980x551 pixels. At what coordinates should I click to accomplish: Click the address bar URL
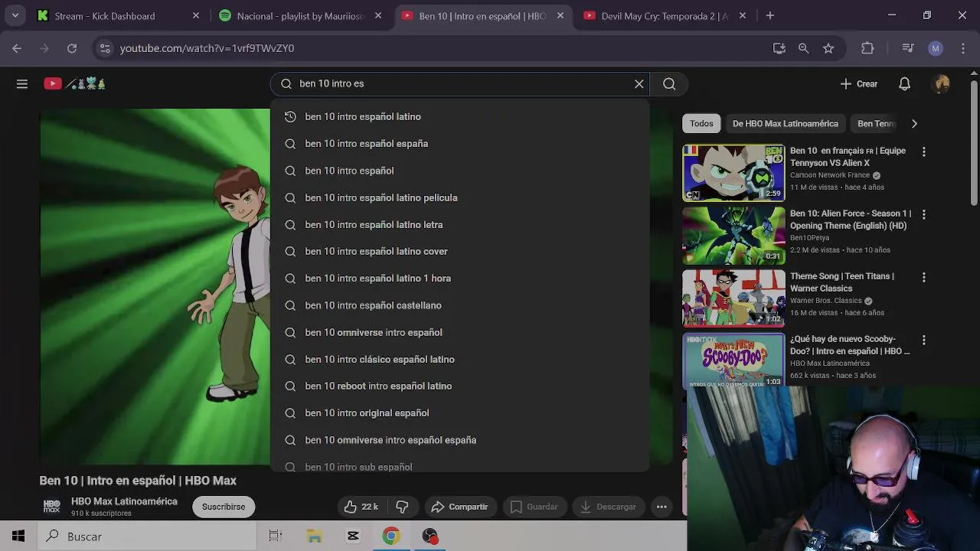pos(207,48)
